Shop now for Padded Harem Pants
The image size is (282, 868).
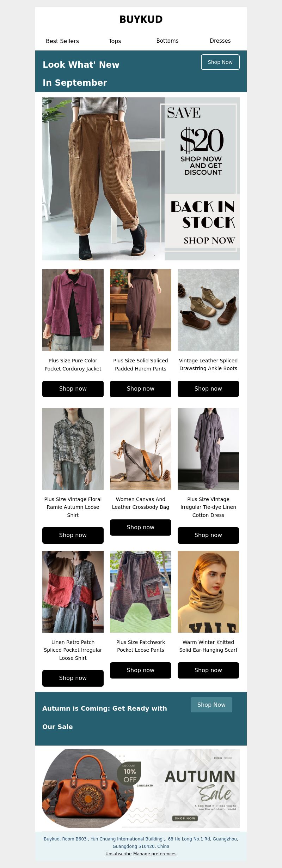click(141, 389)
